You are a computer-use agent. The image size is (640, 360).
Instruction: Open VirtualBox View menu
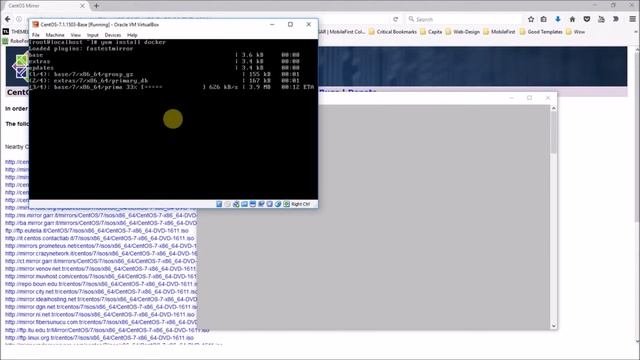[x=76, y=35]
